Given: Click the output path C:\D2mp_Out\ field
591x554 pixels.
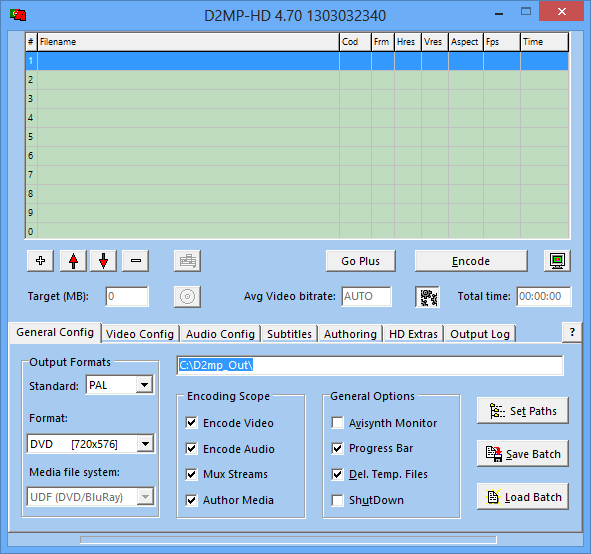Looking at the screenshot, I should coord(370,365).
